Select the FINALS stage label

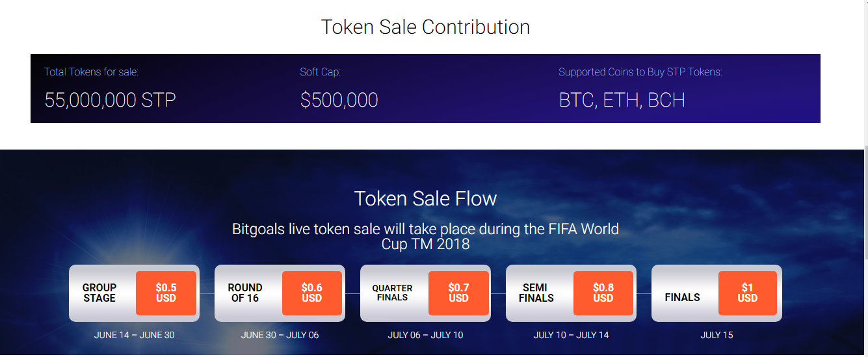pyautogui.click(x=682, y=298)
